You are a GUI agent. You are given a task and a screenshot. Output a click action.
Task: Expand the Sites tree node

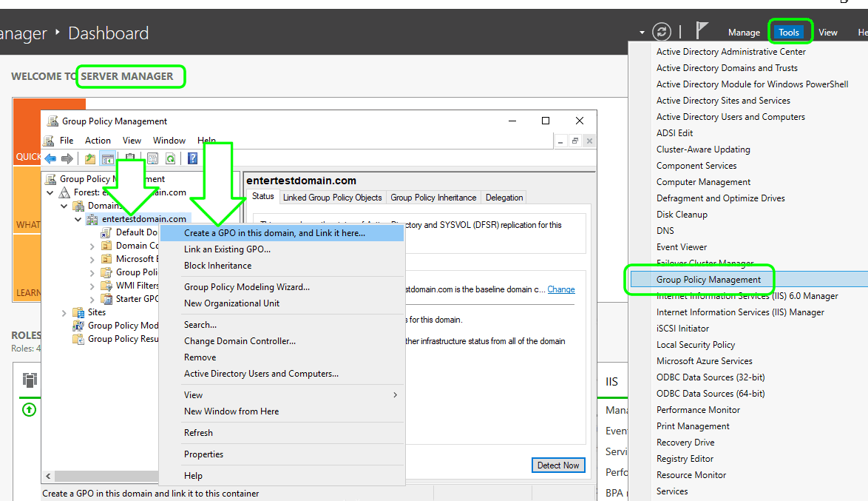click(x=64, y=312)
